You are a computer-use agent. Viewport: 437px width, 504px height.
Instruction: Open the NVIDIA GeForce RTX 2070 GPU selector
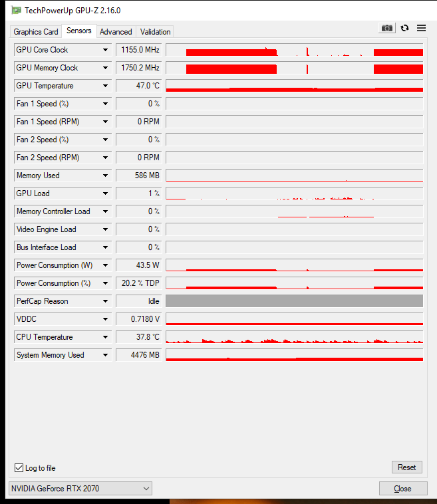(80, 489)
